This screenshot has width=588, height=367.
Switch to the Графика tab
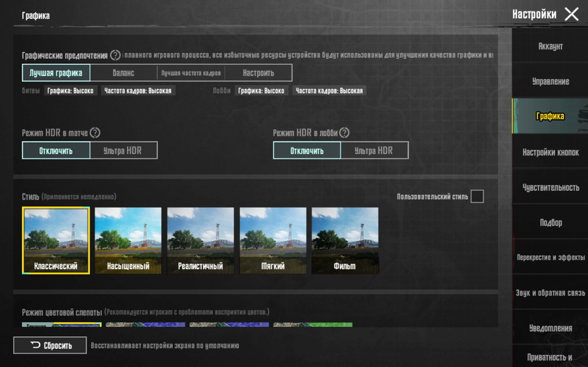[x=550, y=116]
